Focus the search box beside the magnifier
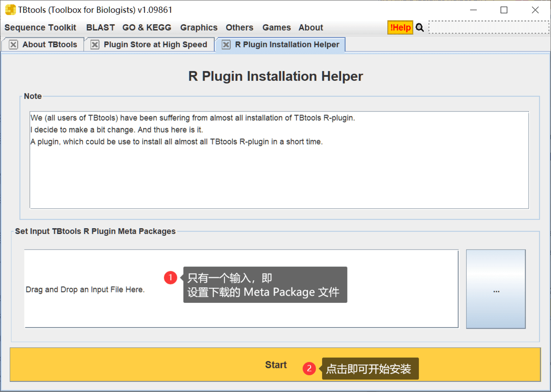551x392 pixels. pos(489,27)
